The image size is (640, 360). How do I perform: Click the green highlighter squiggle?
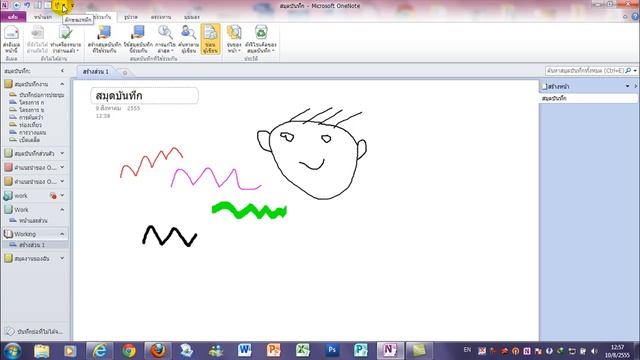pyautogui.click(x=249, y=210)
